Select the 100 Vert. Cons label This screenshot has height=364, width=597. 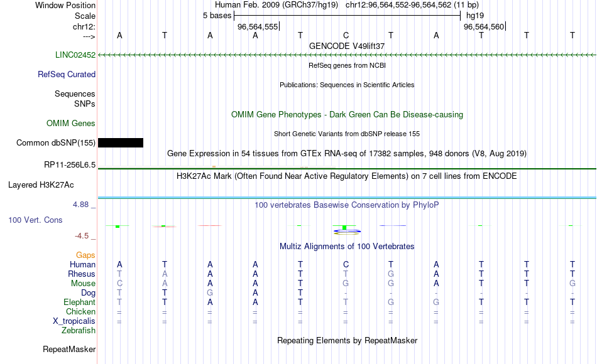click(35, 220)
